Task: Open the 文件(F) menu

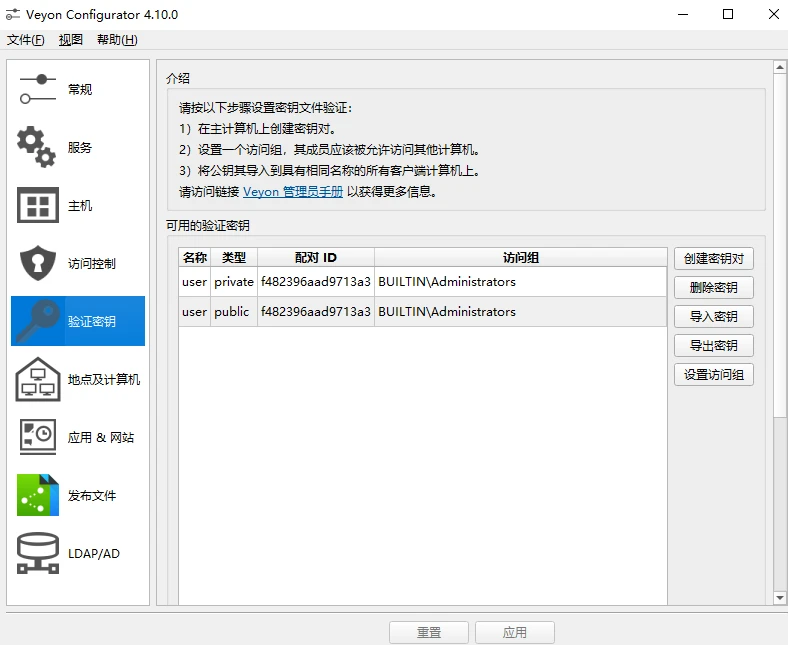Action: click(x=26, y=40)
